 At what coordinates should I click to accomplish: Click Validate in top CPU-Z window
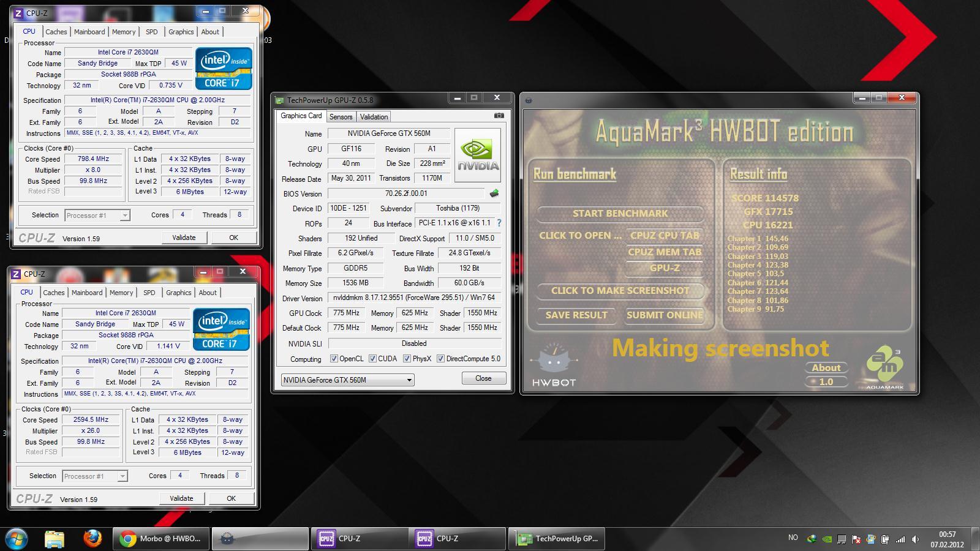[x=184, y=238]
